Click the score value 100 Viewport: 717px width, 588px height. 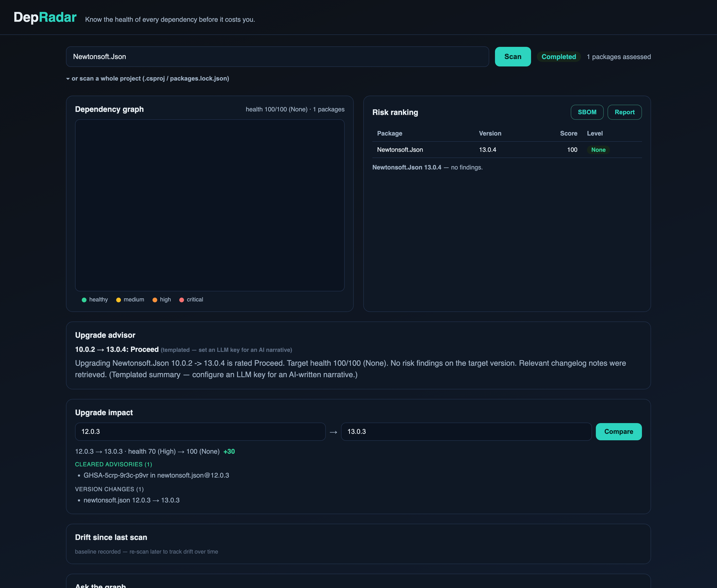coord(572,150)
